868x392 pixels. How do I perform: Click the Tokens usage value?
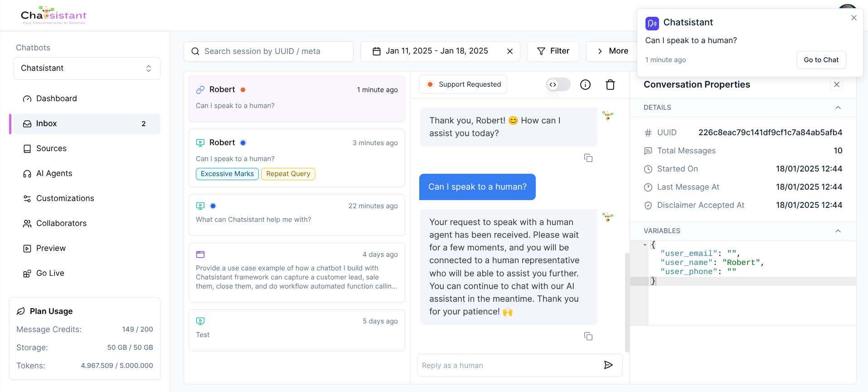tap(117, 366)
